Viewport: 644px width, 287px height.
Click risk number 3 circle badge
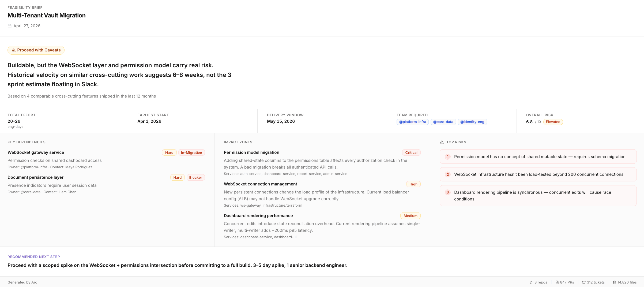pyautogui.click(x=448, y=192)
